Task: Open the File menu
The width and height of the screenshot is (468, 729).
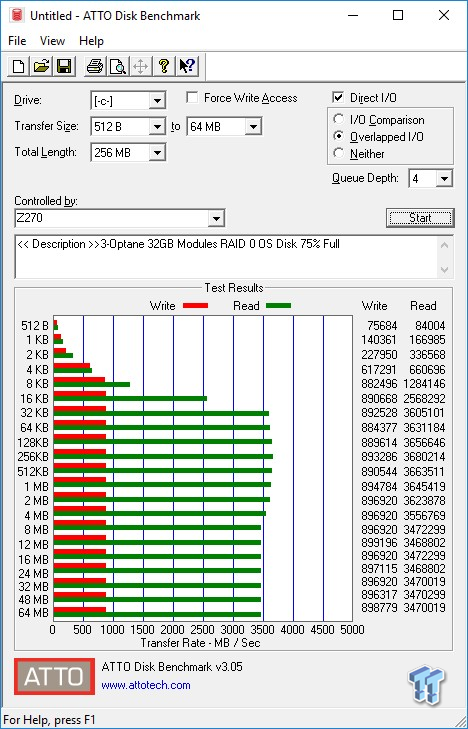Action: [x=17, y=41]
